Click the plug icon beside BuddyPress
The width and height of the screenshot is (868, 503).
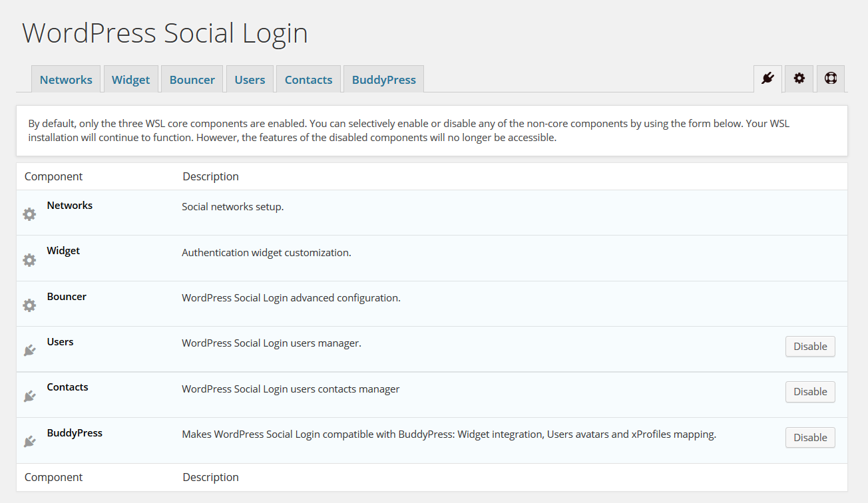[29, 442]
